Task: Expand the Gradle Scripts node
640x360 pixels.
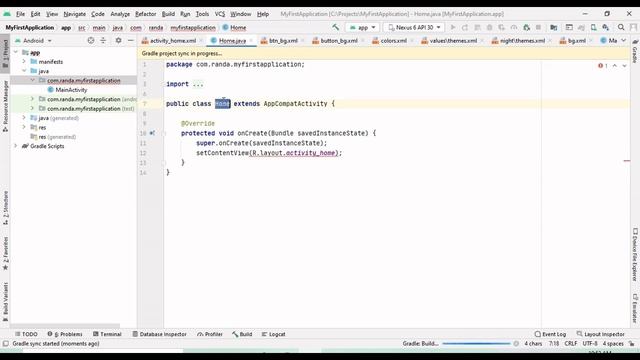Action: [16, 146]
